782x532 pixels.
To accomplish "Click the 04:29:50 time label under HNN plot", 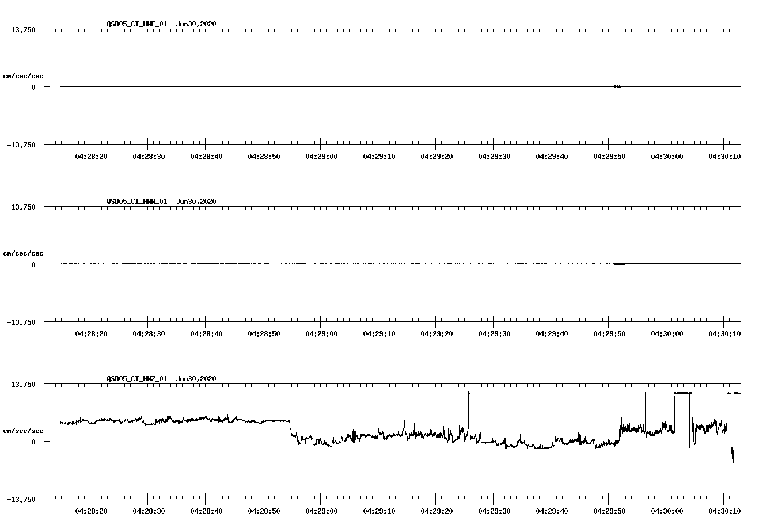I will point(609,334).
